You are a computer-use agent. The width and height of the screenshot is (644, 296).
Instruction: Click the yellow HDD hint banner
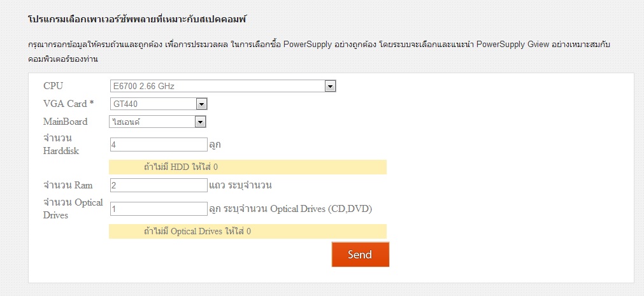click(x=248, y=167)
